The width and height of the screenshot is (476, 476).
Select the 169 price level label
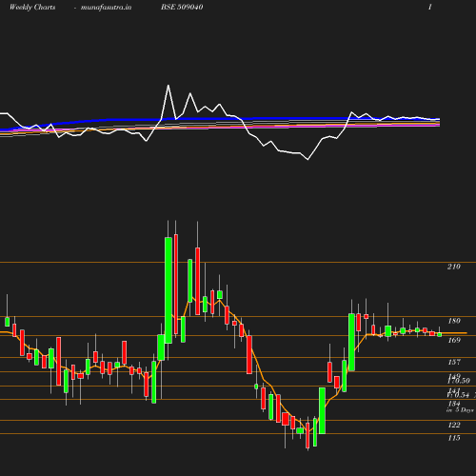(x=454, y=340)
